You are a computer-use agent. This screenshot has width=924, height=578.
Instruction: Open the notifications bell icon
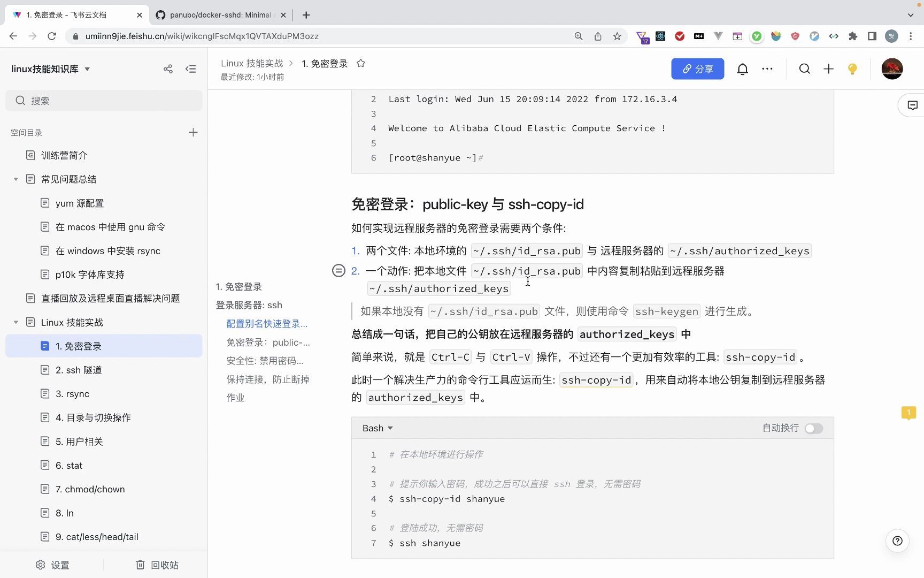[743, 69]
